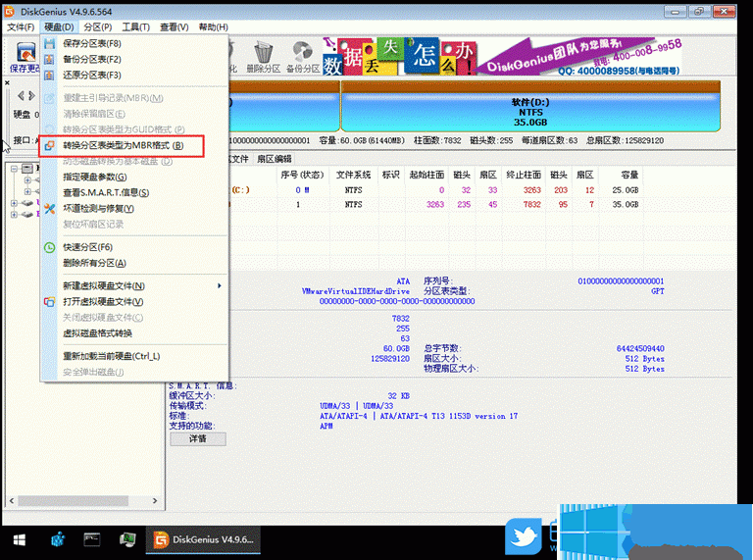Select the 25.0GB partition row cell

626,190
